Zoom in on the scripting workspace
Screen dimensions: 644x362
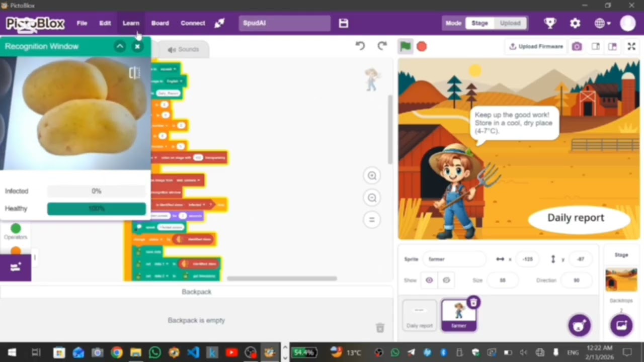click(372, 175)
